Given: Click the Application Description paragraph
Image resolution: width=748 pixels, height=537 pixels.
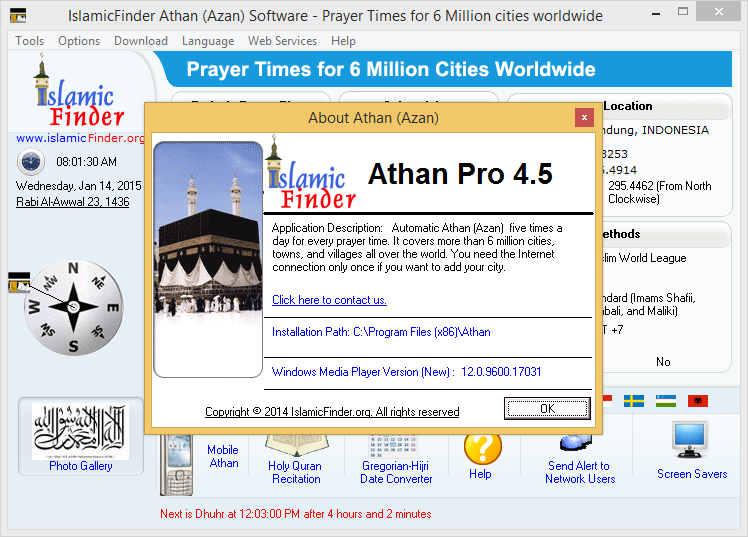Looking at the screenshot, I should pyautogui.click(x=417, y=248).
